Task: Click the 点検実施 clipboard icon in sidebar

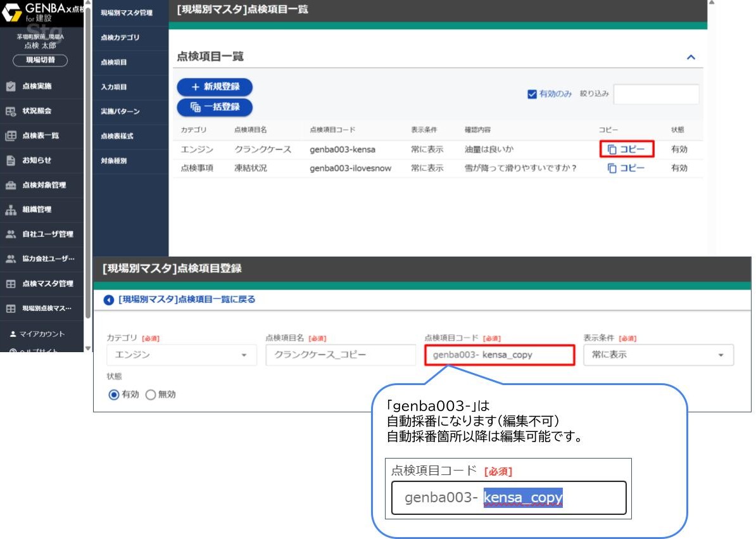Action: pyautogui.click(x=11, y=86)
